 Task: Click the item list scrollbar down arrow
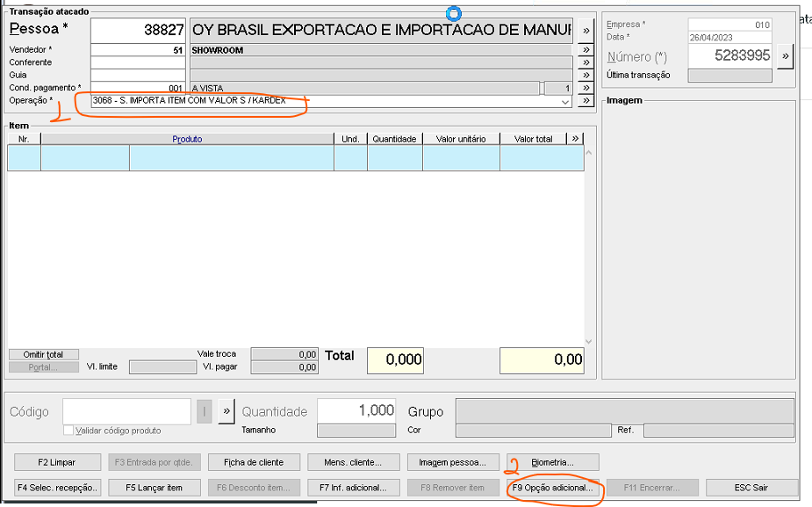tap(589, 342)
